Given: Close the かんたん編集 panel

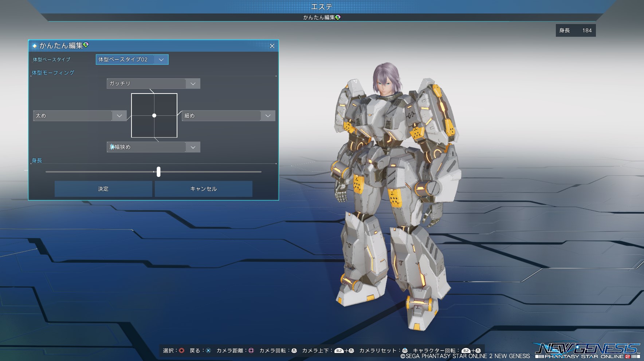Looking at the screenshot, I should coord(272,46).
